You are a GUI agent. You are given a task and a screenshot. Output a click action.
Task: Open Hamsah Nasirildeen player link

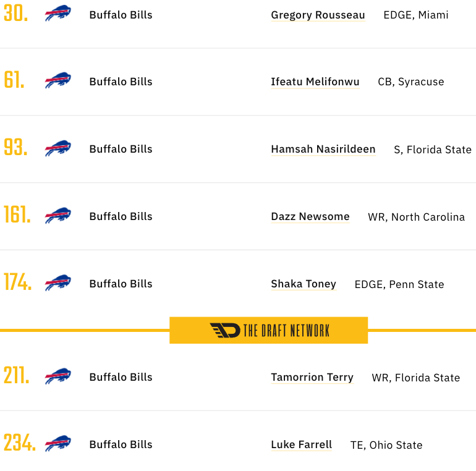pos(323,149)
